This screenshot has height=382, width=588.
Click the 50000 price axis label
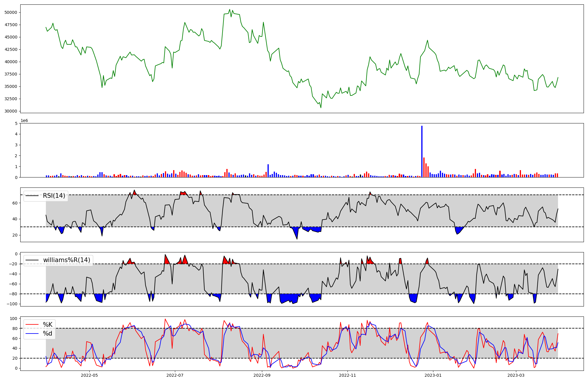click(x=11, y=12)
